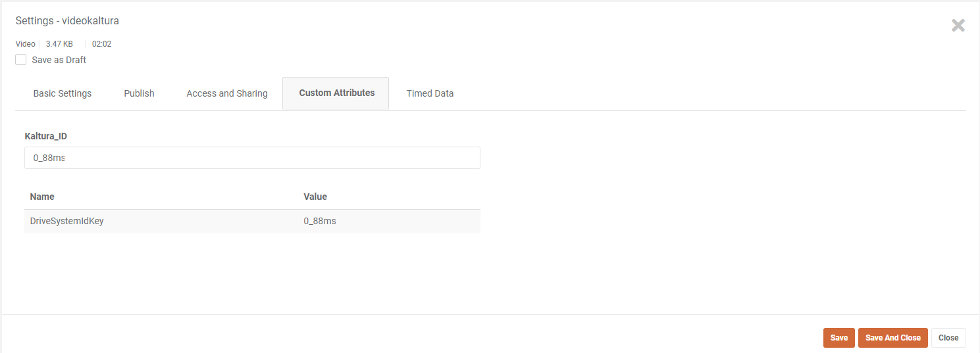Click the 3.47 KB file size text
Viewport: 980px width, 353px height.
59,44
